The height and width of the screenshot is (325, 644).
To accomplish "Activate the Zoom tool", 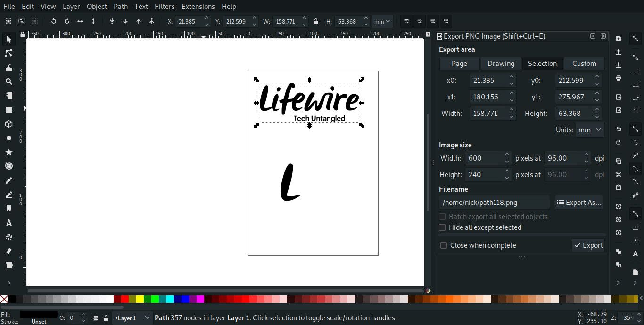I will point(8,81).
